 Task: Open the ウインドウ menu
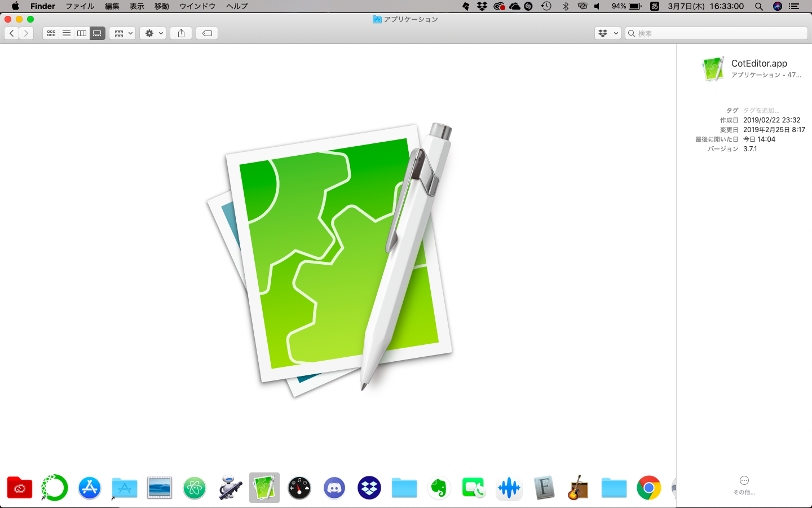(x=197, y=6)
